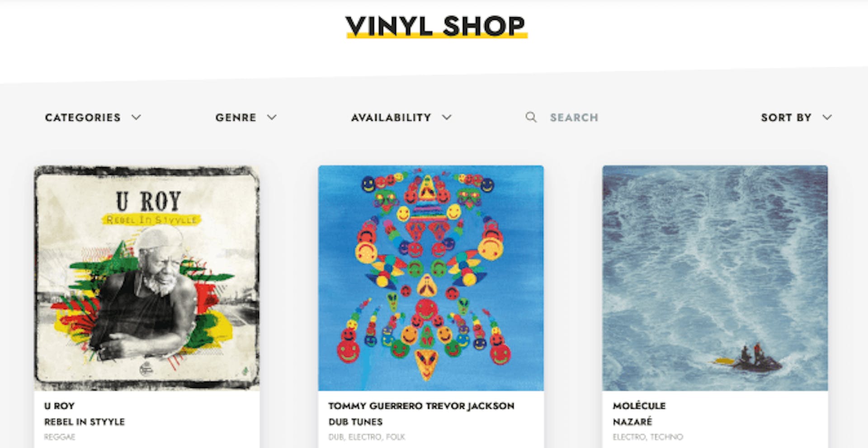Open the Sort By dropdown

point(797,118)
